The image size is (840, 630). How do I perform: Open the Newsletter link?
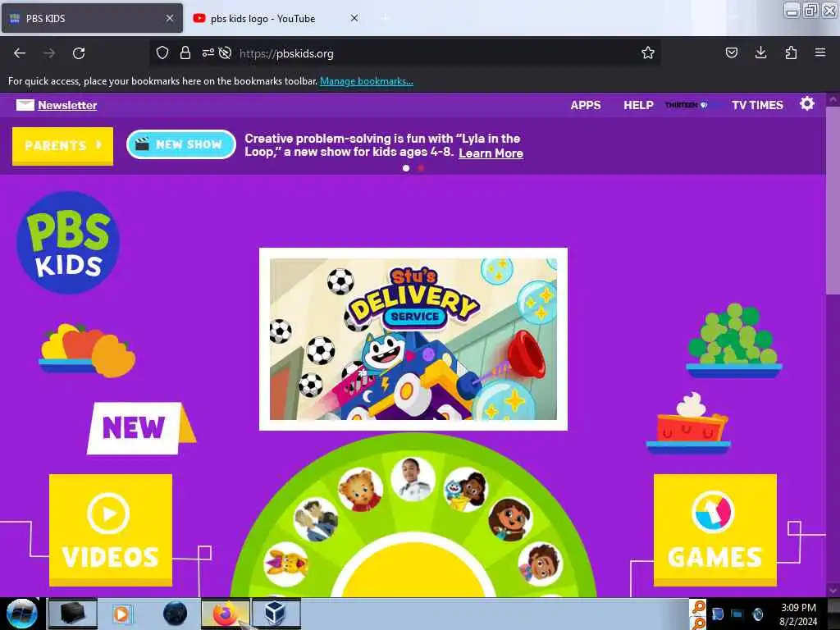point(67,105)
